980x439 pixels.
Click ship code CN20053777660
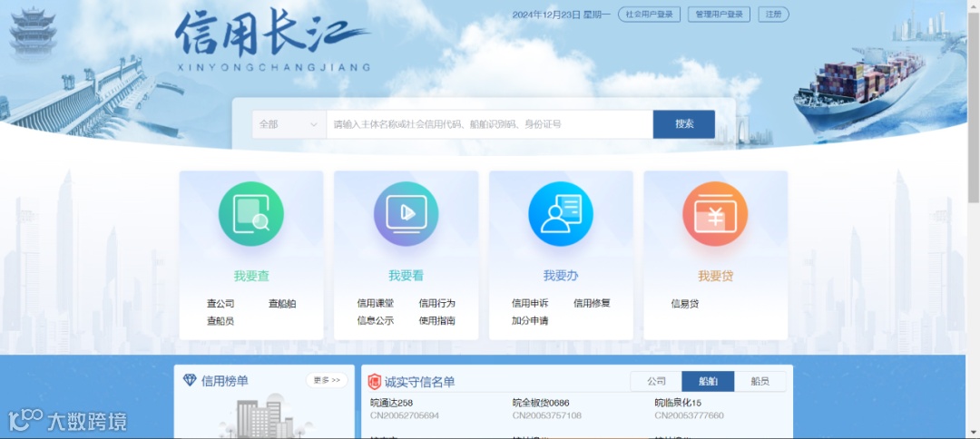(x=690, y=415)
